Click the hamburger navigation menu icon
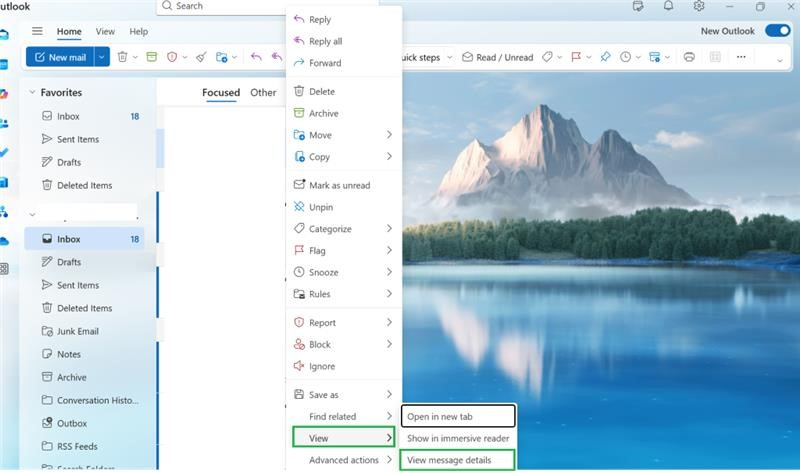The height and width of the screenshot is (473, 800). 37,31
